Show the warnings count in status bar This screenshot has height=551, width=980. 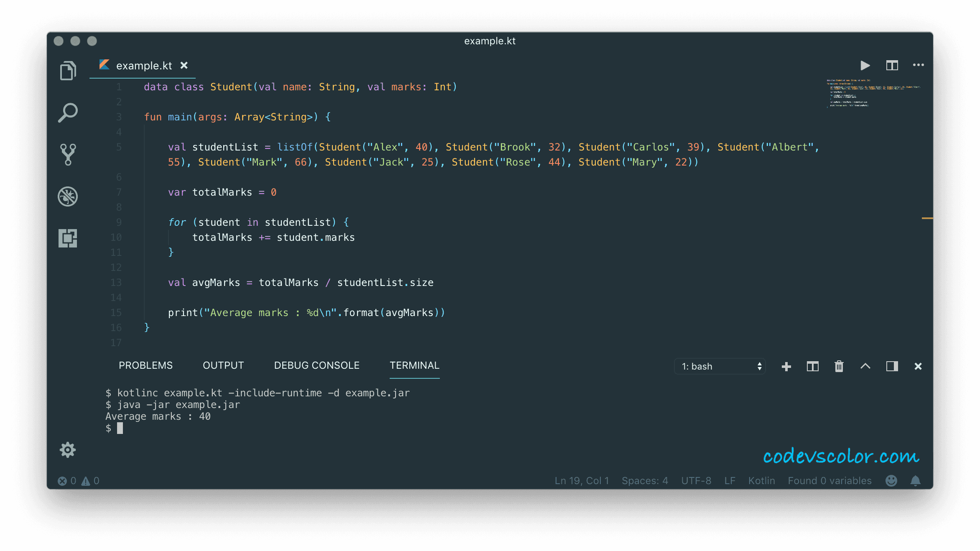click(x=90, y=481)
